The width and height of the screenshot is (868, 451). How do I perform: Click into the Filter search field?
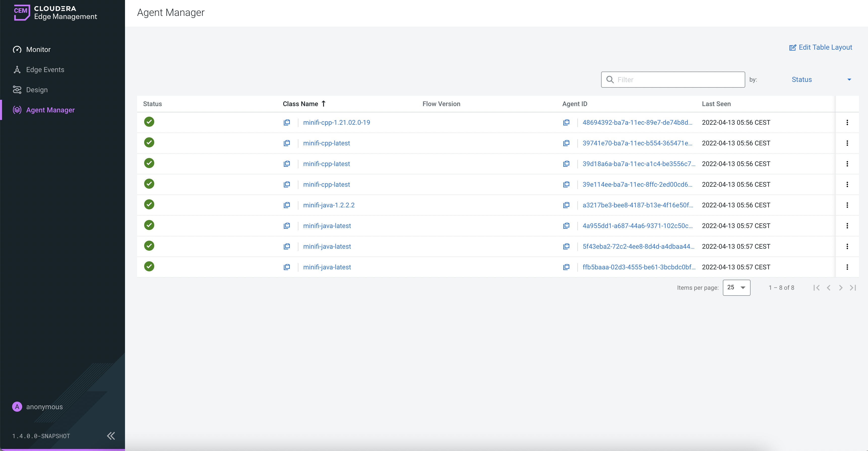pos(677,80)
